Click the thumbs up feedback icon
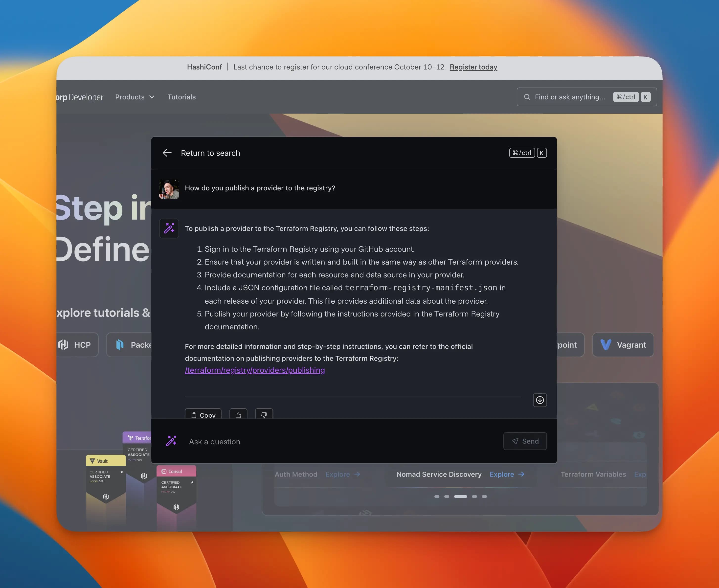Image resolution: width=719 pixels, height=588 pixels. coord(238,415)
